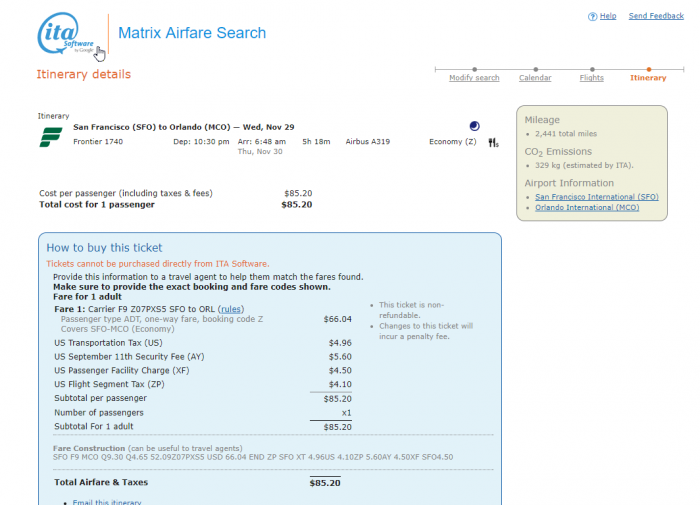
Task: Go to Modify search step
Action: point(474,78)
